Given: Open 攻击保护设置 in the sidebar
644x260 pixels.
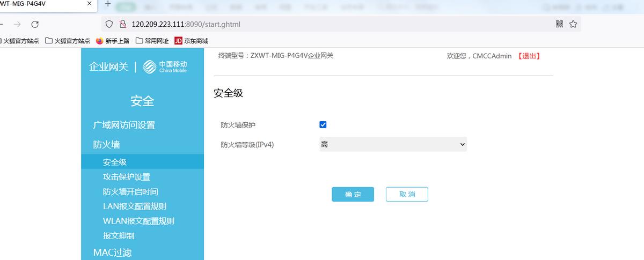Looking at the screenshot, I should tap(127, 177).
